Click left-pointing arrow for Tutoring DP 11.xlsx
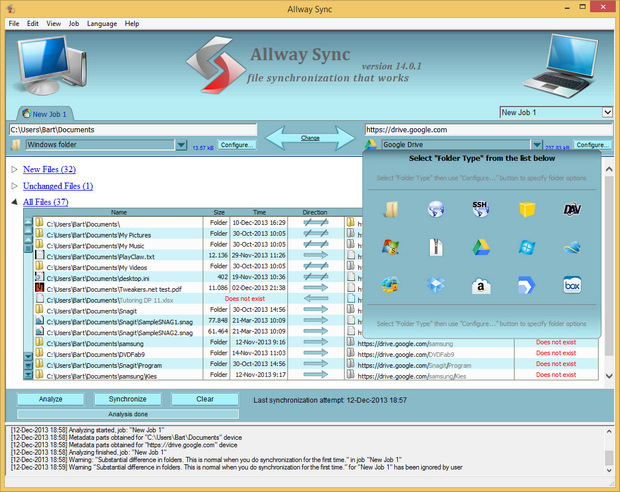 (316, 299)
